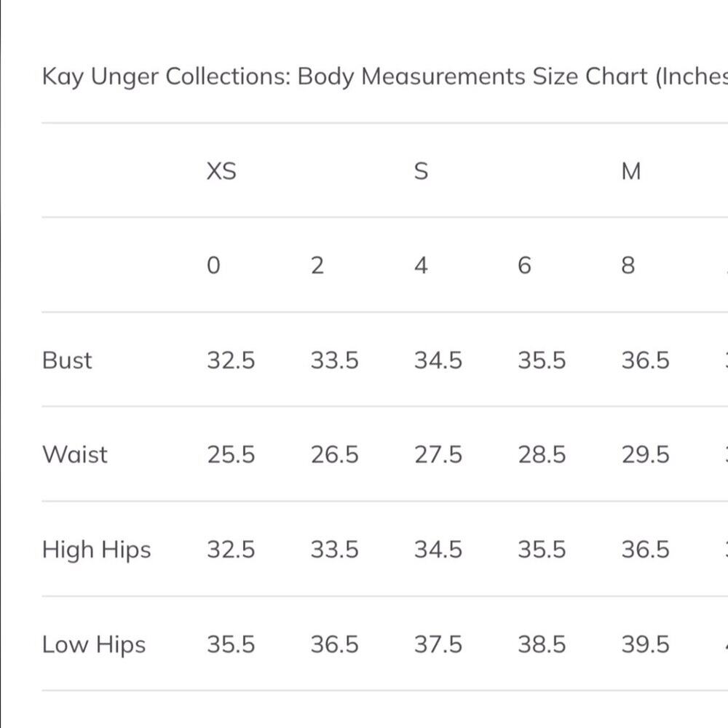728x728 pixels.
Task: Click numeric size 8 header
Action: pos(628,266)
